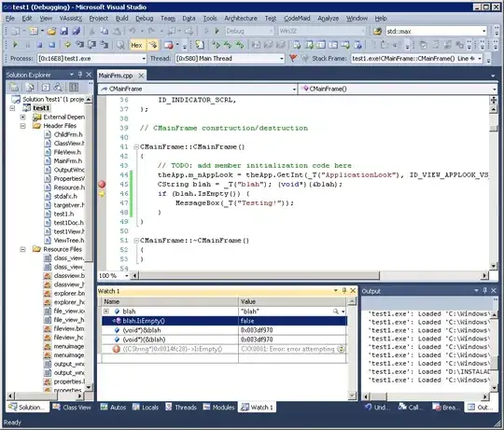Open the 100 % zoom dropdown
The width and height of the screenshot is (504, 430).
coord(126,275)
